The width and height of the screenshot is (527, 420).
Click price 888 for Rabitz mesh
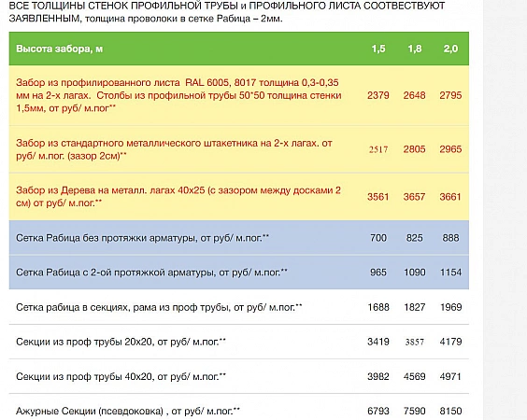pos(450,238)
